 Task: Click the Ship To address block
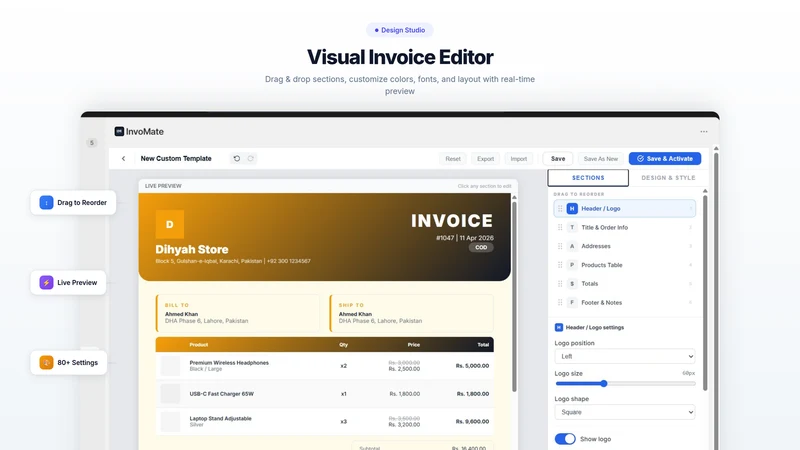pyautogui.click(x=412, y=313)
